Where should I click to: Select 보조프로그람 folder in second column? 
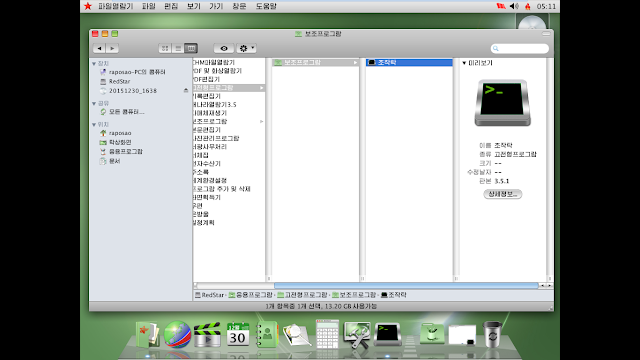pyautogui.click(x=316, y=62)
